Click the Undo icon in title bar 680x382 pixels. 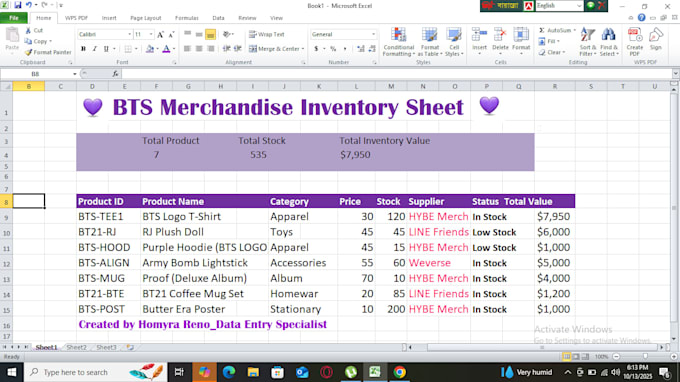(29, 5)
